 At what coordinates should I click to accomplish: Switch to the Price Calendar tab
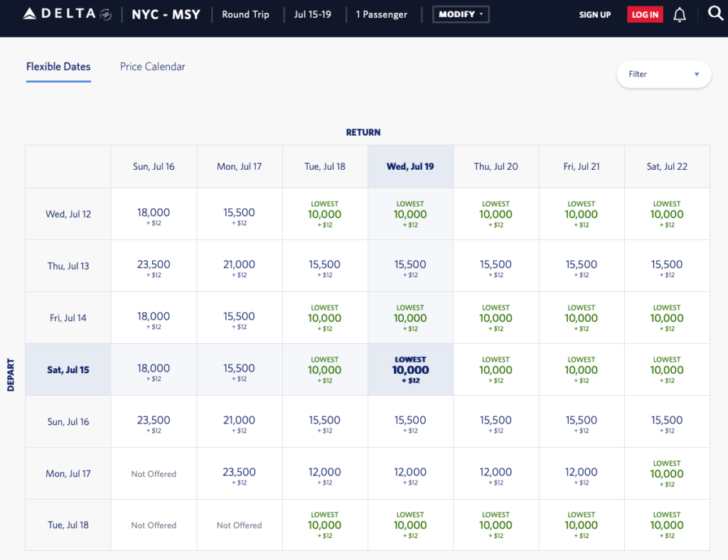pos(152,67)
